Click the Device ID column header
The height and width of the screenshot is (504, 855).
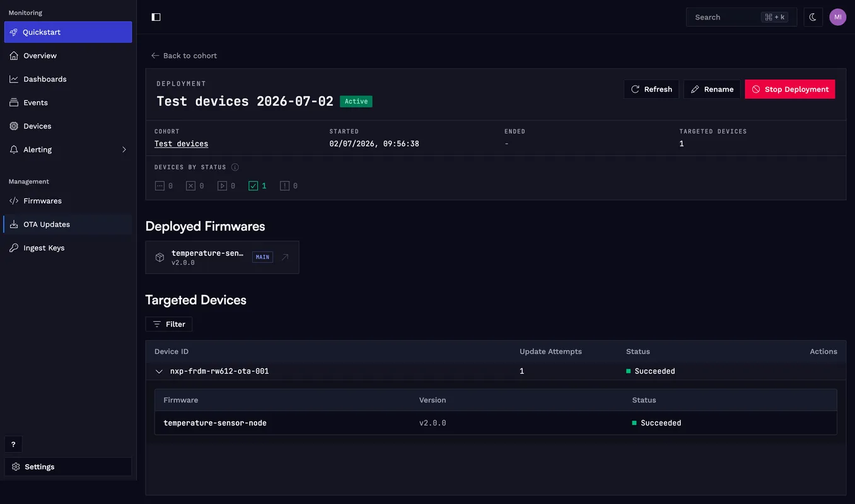click(x=172, y=352)
